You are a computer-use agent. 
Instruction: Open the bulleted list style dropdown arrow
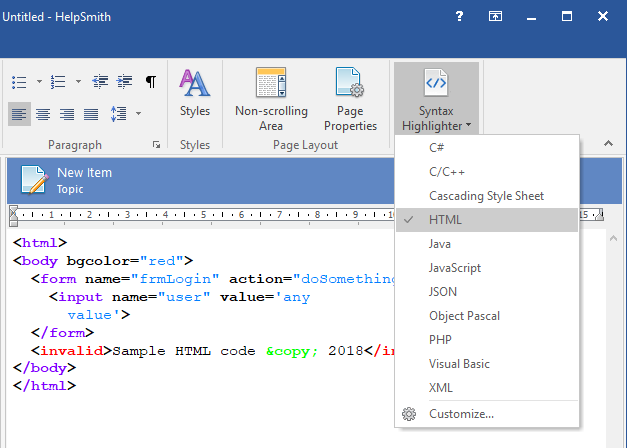pos(39,82)
